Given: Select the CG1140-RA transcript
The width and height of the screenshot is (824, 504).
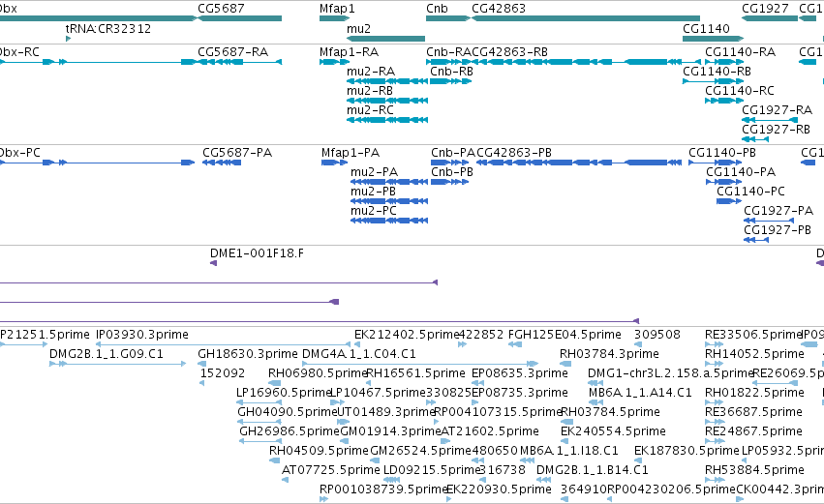Looking at the screenshot, I should (724, 62).
